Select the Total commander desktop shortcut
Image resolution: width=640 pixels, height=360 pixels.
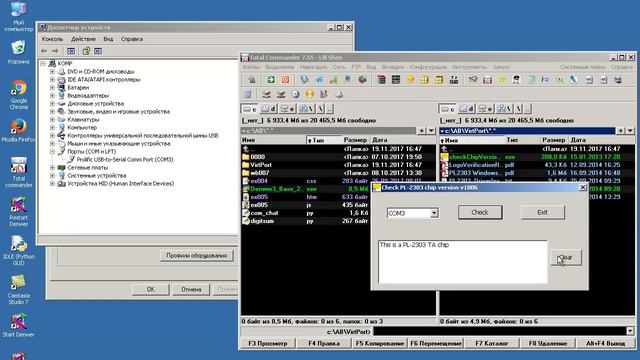pos(18,173)
